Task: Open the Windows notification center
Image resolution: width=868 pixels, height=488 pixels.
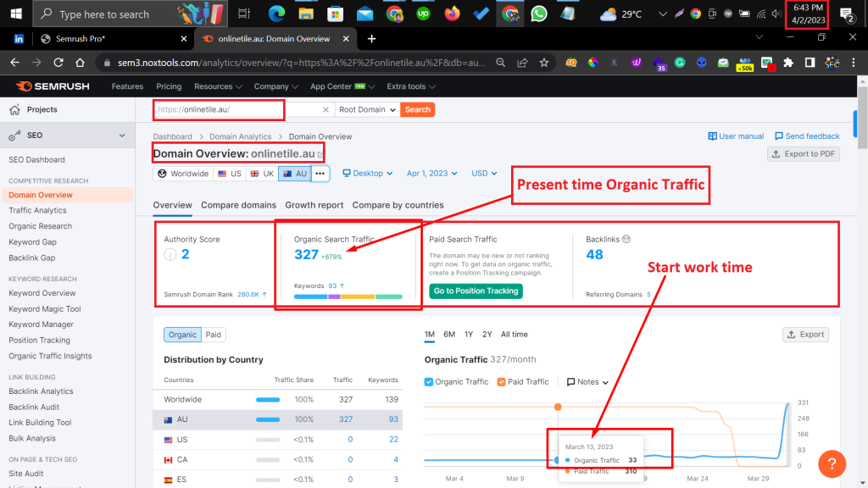Action: [x=847, y=14]
